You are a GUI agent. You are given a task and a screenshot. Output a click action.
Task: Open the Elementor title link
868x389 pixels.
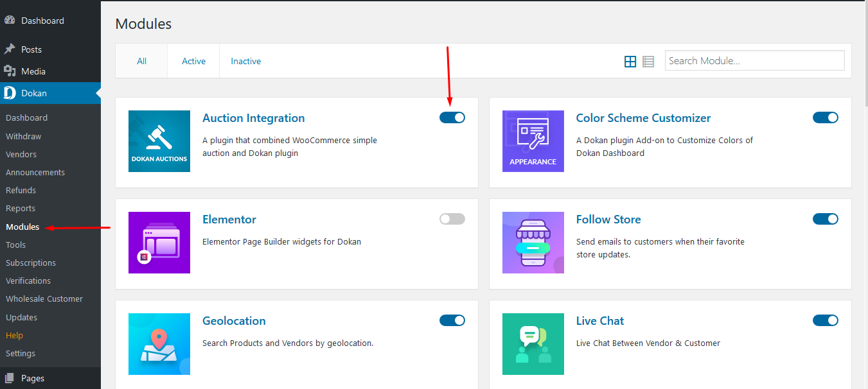coord(229,220)
